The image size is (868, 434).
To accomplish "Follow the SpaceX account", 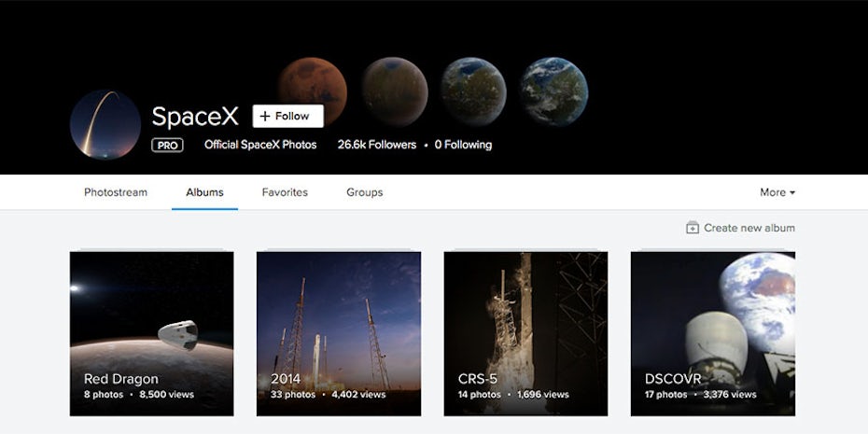I will pos(287,116).
